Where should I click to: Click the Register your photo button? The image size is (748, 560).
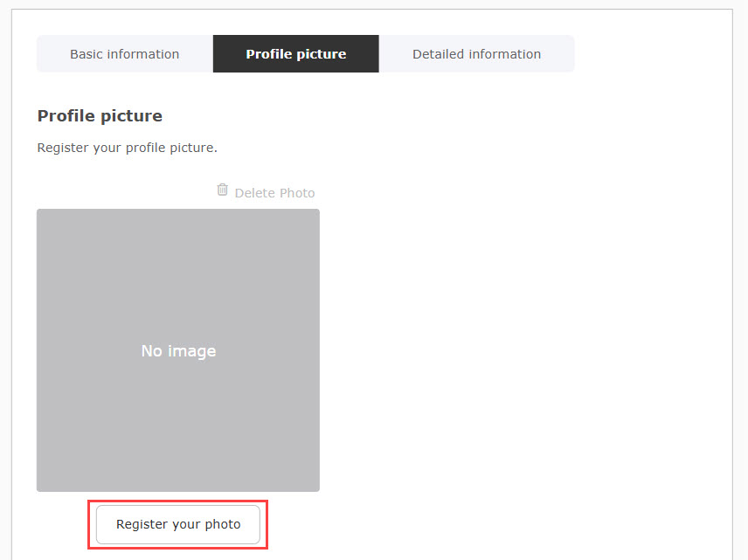click(178, 524)
